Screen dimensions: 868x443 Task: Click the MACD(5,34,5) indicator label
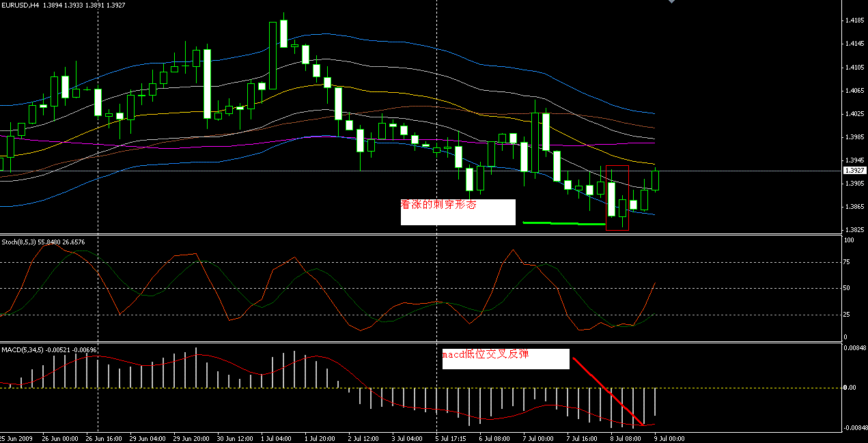pos(23,349)
